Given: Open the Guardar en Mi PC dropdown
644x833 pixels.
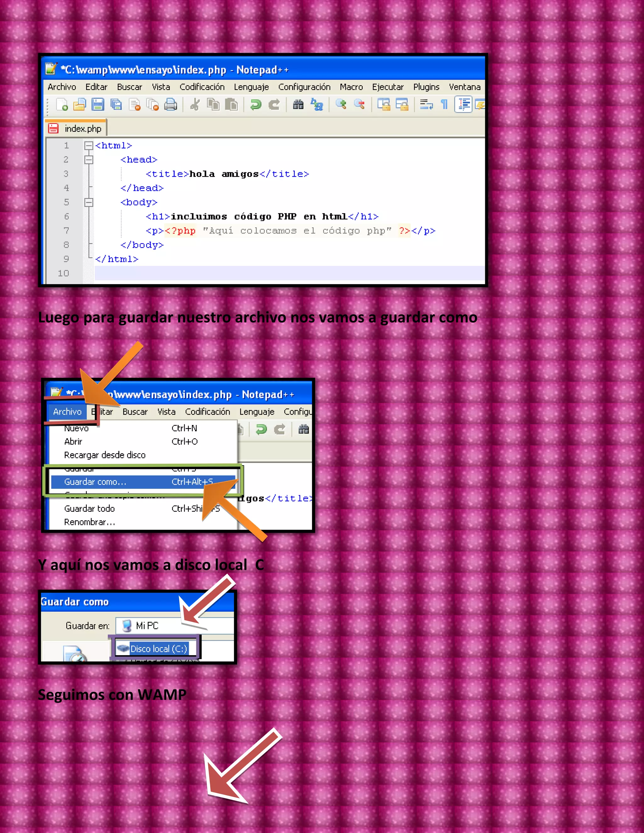Looking at the screenshot, I should [175, 626].
